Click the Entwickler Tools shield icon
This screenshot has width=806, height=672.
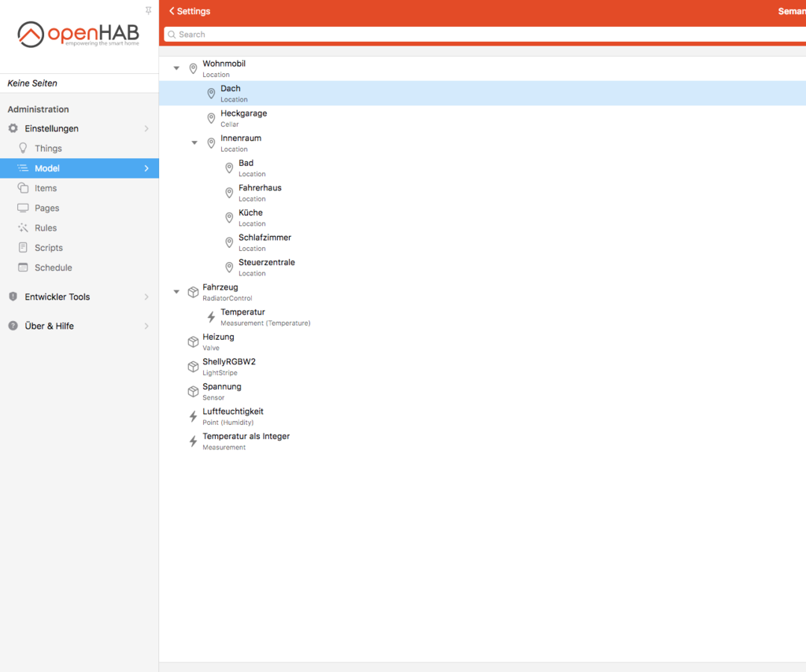13,297
